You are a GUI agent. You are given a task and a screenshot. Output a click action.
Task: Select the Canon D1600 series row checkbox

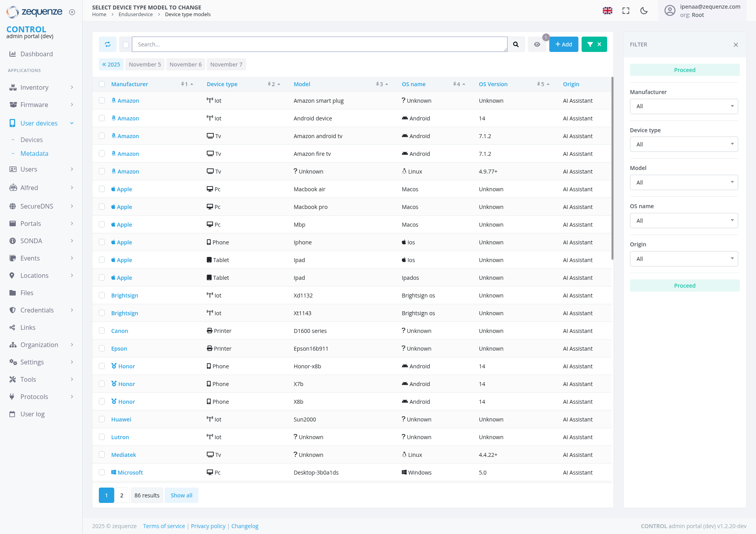(x=102, y=331)
